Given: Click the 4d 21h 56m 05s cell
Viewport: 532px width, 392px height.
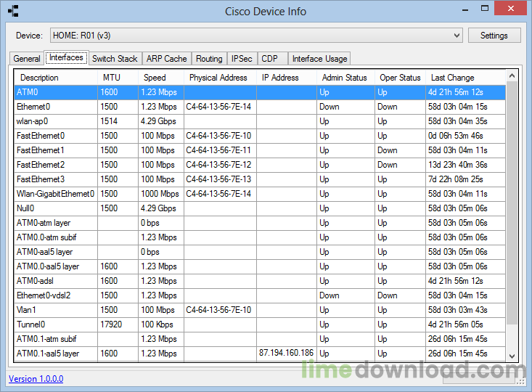Looking at the screenshot, I should pyautogui.click(x=465, y=324).
